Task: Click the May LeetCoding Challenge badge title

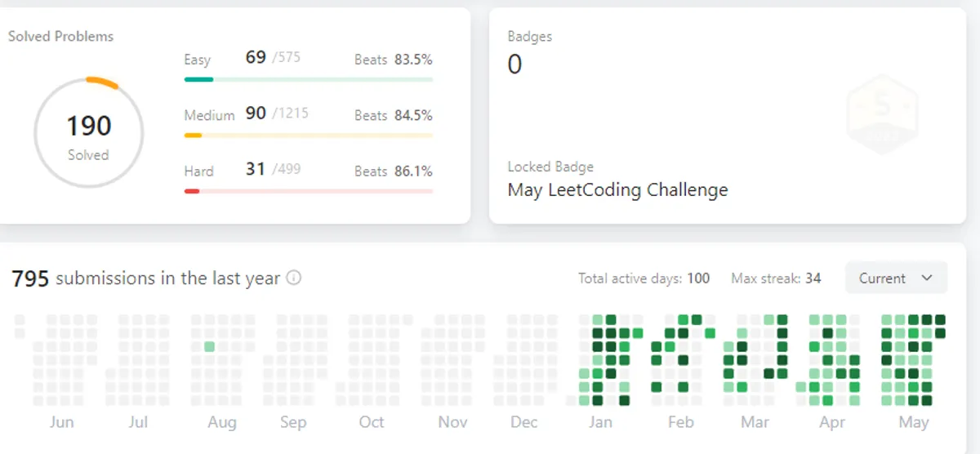Action: pos(617,190)
